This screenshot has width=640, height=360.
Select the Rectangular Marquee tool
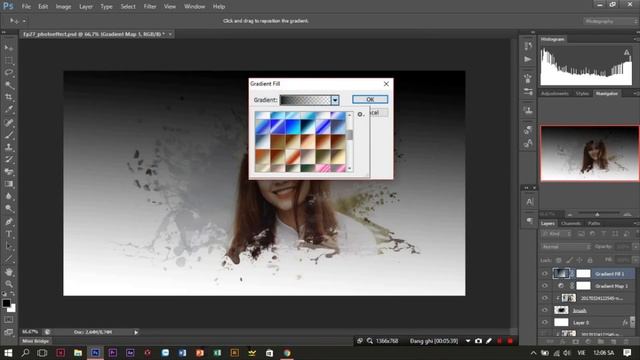9,60
